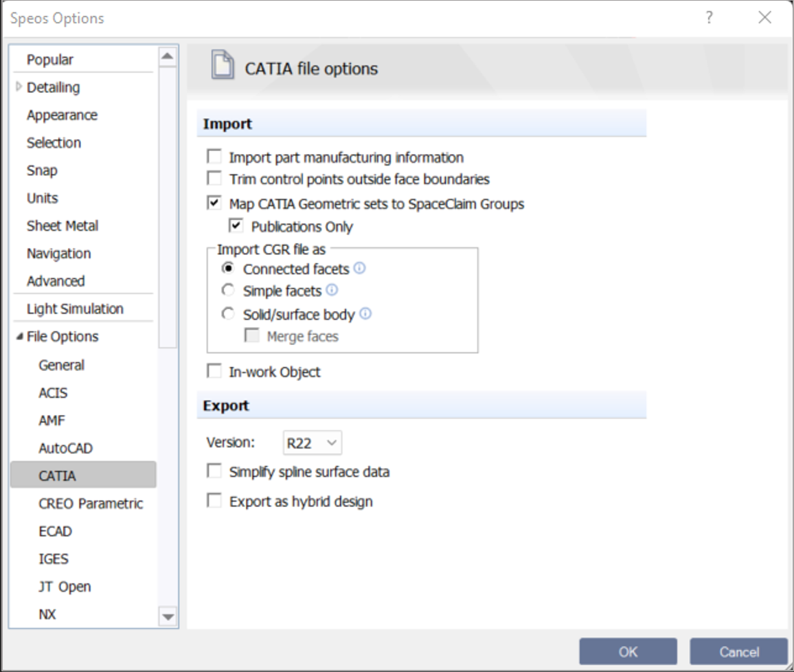Select Snap in the options list

[42, 170]
